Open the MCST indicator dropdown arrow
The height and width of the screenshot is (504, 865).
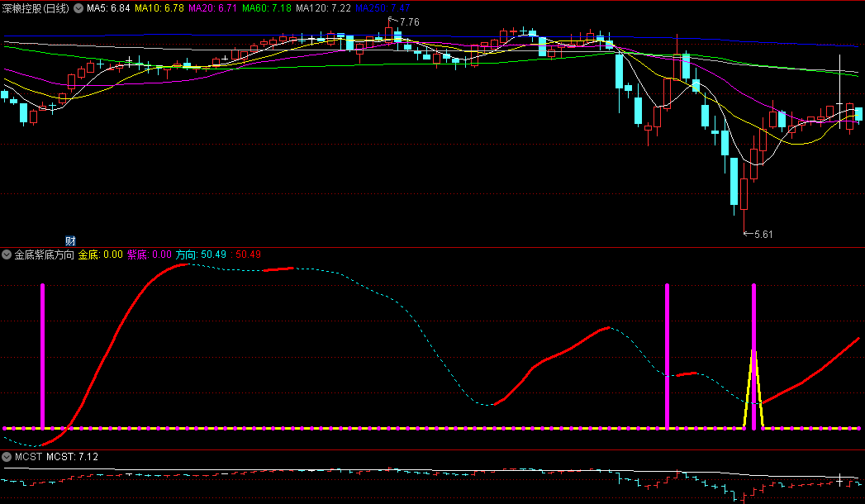coord(7,457)
